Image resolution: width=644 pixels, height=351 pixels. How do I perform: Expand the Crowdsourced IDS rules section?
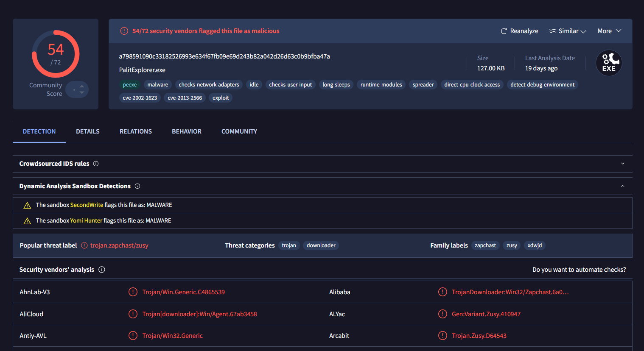pos(622,164)
